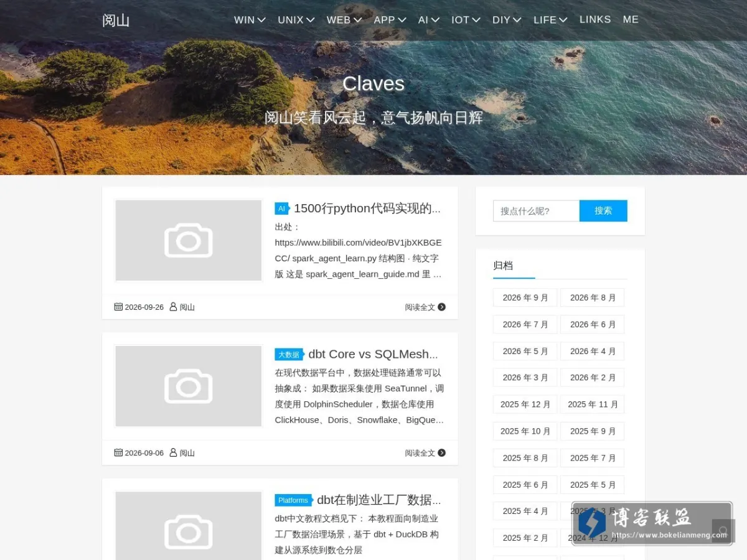Click the date 2026-09-26 text
This screenshot has height=560, width=747.
click(x=144, y=307)
